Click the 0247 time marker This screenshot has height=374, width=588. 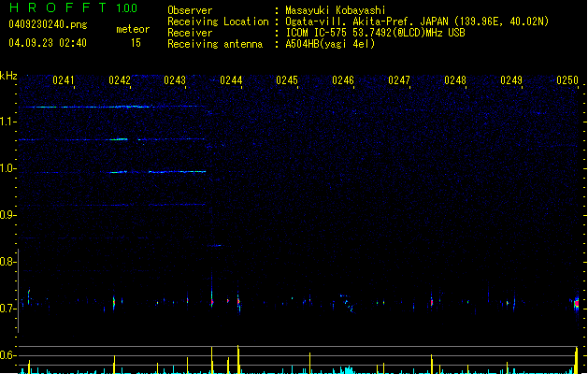(399, 80)
